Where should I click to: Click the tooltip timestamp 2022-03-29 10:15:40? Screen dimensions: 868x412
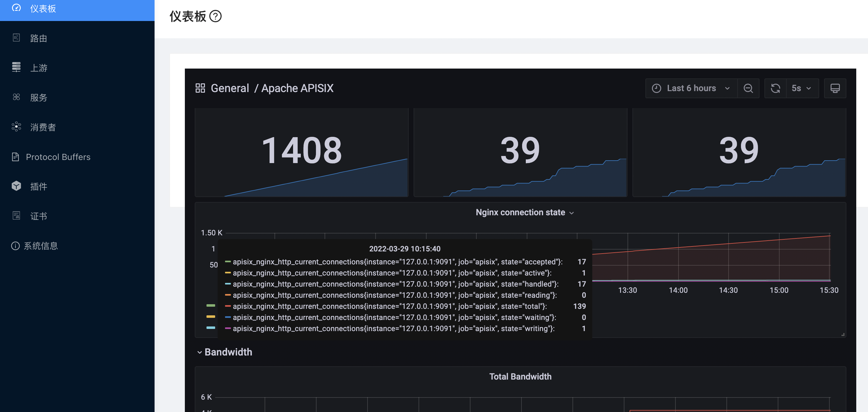[x=405, y=249]
